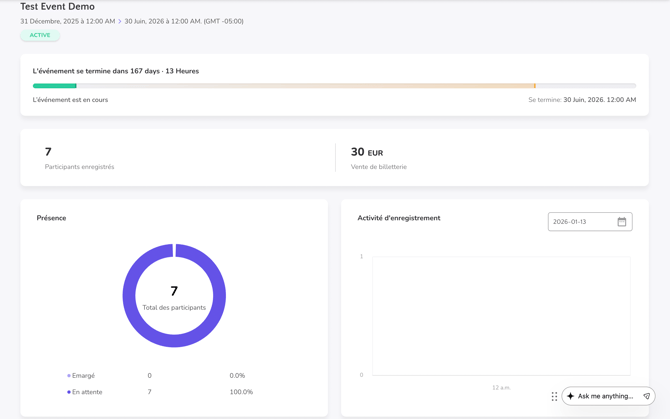Viewport: 670px width, 419px height.
Task: Click the arrow between event dates
Action: point(120,21)
